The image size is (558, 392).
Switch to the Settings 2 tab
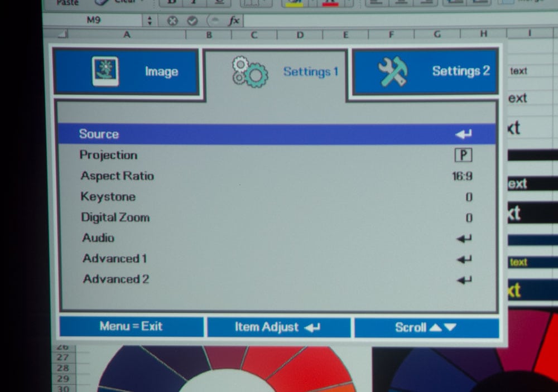(426, 71)
